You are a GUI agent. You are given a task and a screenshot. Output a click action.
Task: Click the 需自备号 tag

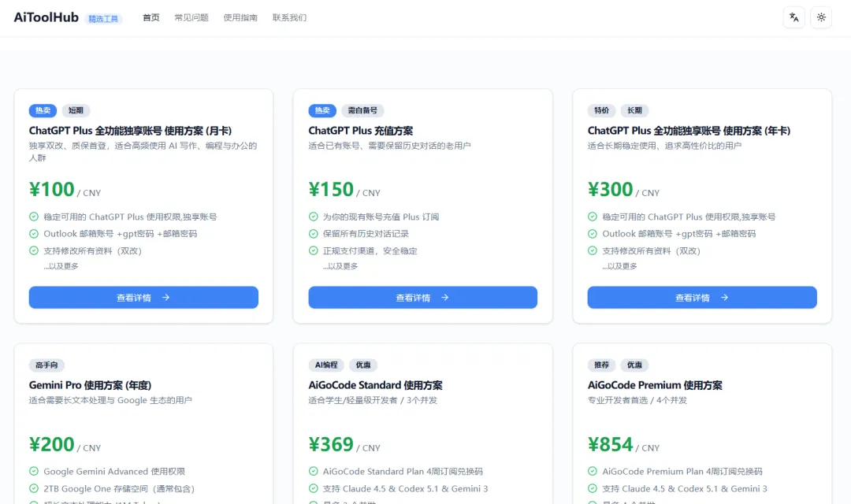point(362,111)
